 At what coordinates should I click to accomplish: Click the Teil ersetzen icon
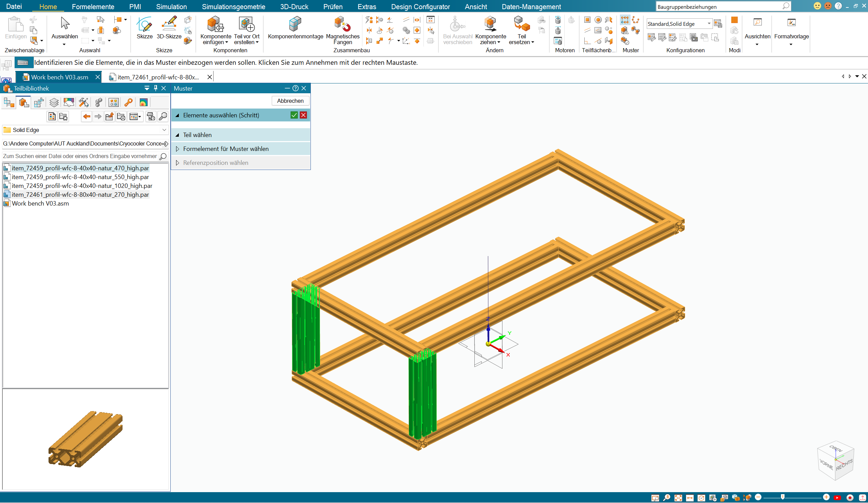click(x=522, y=25)
